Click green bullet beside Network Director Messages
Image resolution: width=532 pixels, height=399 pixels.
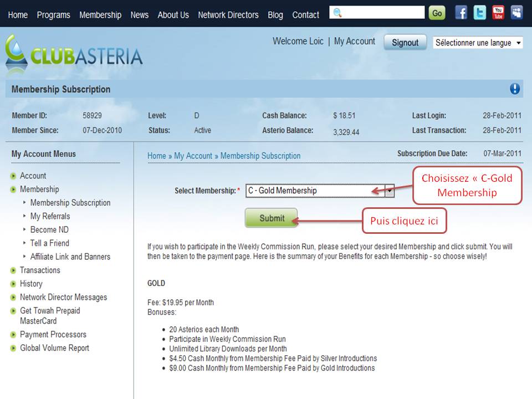(13, 298)
